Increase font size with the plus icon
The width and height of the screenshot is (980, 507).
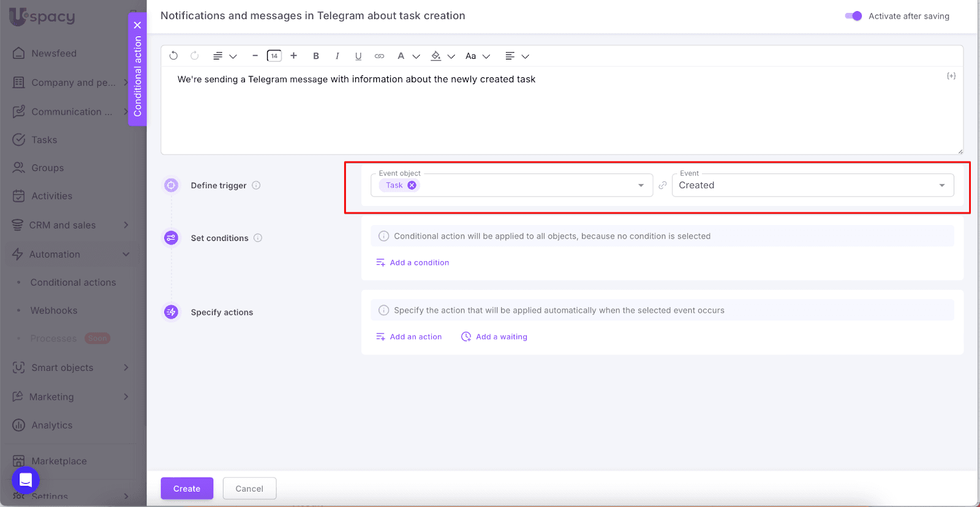(x=294, y=56)
